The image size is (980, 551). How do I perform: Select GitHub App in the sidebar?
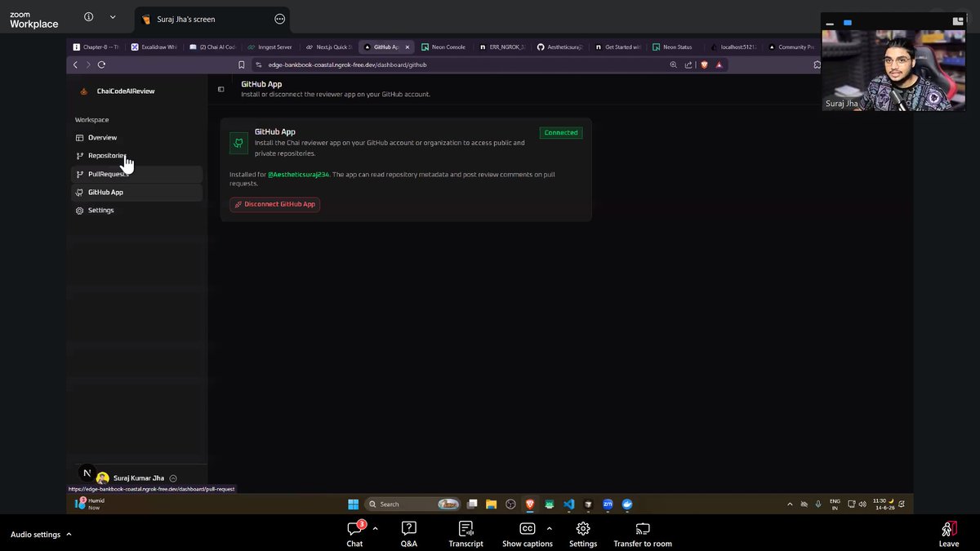click(x=136, y=193)
